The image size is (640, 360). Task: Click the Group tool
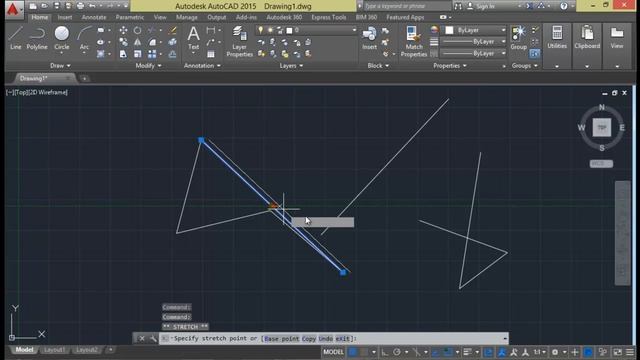[518, 38]
